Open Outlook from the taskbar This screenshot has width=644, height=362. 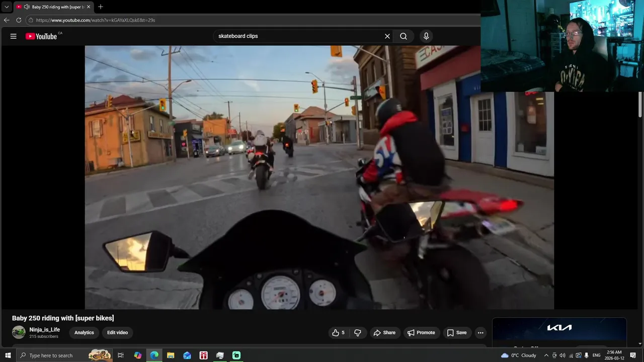tap(187, 355)
